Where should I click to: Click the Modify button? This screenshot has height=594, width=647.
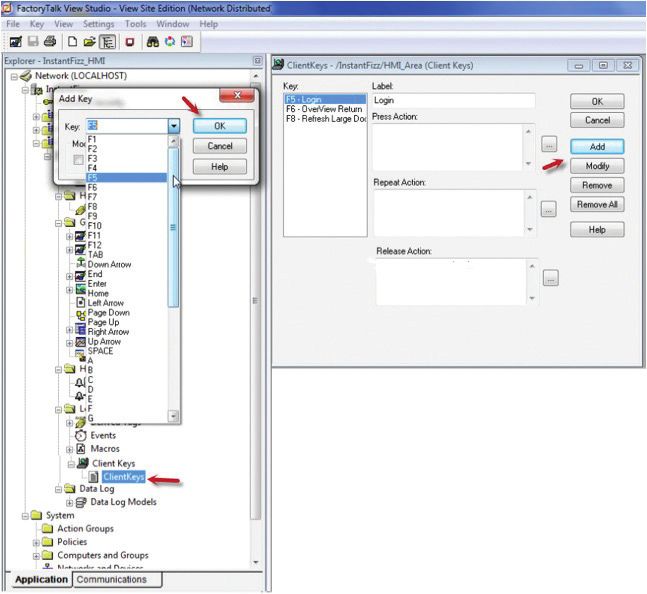pyautogui.click(x=597, y=166)
